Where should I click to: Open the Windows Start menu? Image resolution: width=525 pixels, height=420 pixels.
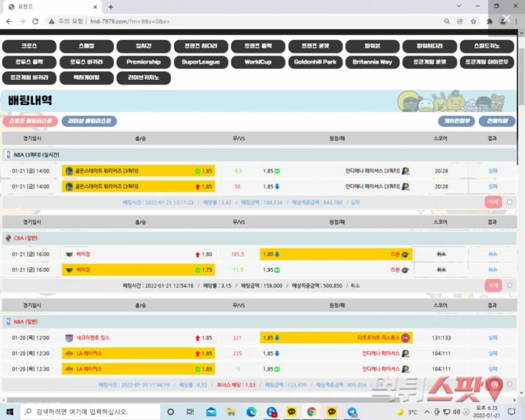pos(9,412)
